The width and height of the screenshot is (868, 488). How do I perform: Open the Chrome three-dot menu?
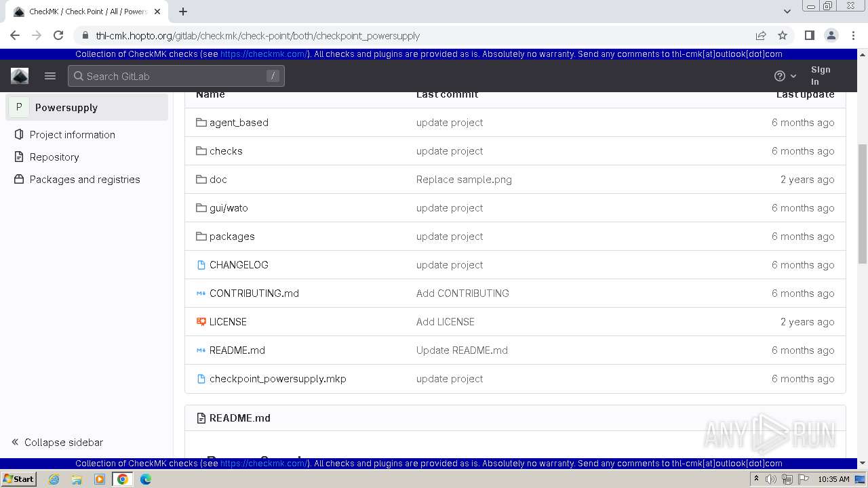(852, 35)
